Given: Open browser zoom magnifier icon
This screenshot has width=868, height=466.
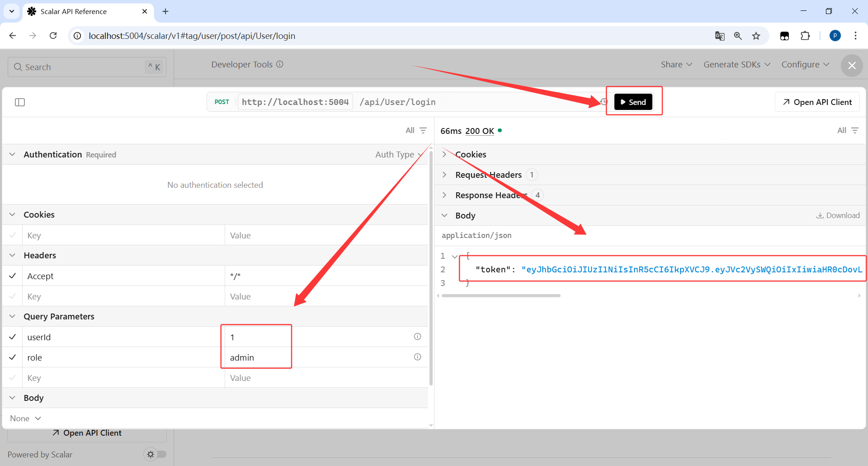Looking at the screenshot, I should click(x=738, y=36).
